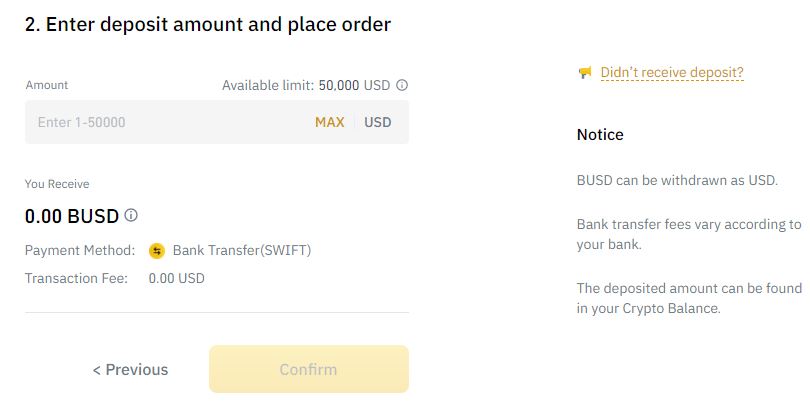This screenshot has width=810, height=420.
Task: Click the Bank Transfer SWIFT payment icon
Action: click(157, 251)
